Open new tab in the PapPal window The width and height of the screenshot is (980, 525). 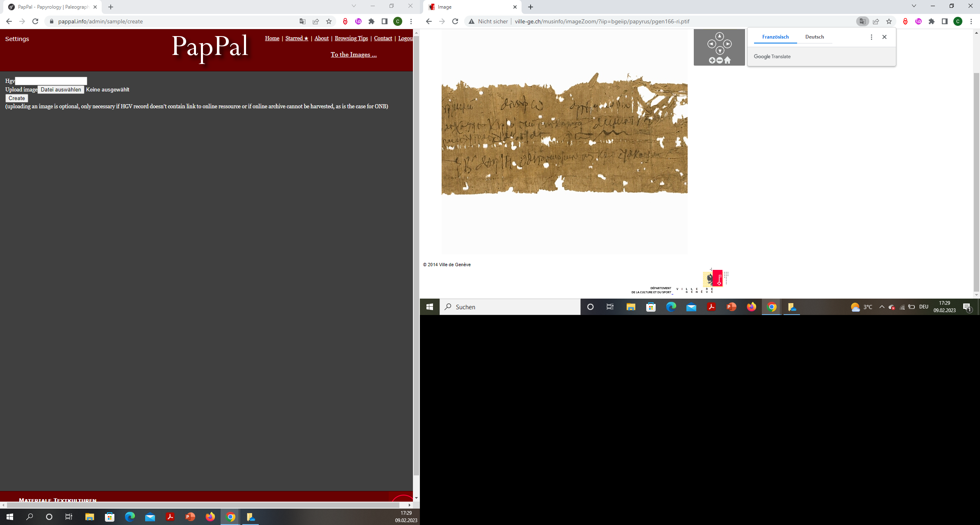111,7
